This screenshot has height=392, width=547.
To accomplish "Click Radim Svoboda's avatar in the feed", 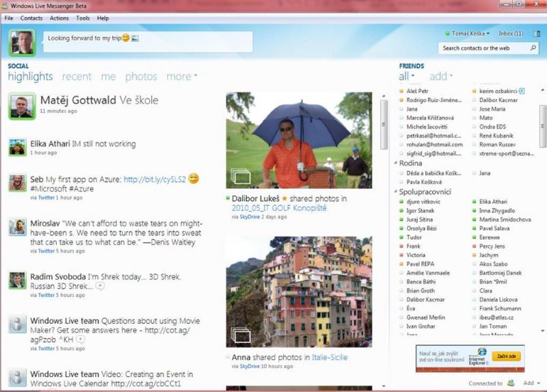I will coord(18,280).
